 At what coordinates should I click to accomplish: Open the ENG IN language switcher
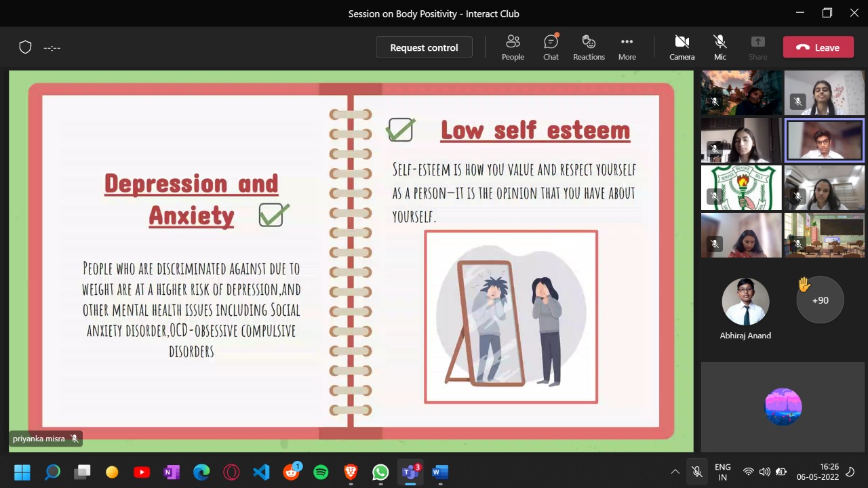[723, 471]
